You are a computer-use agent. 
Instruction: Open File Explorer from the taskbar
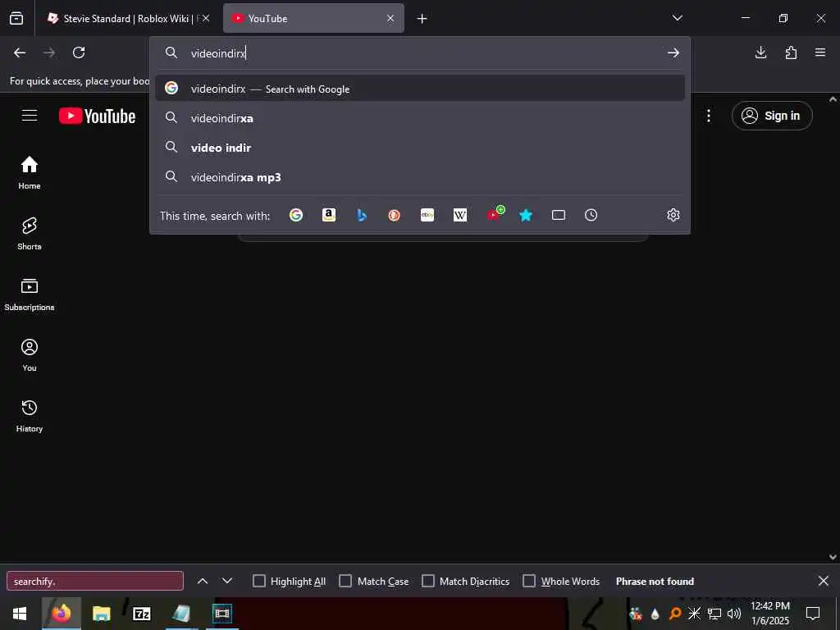tap(101, 614)
